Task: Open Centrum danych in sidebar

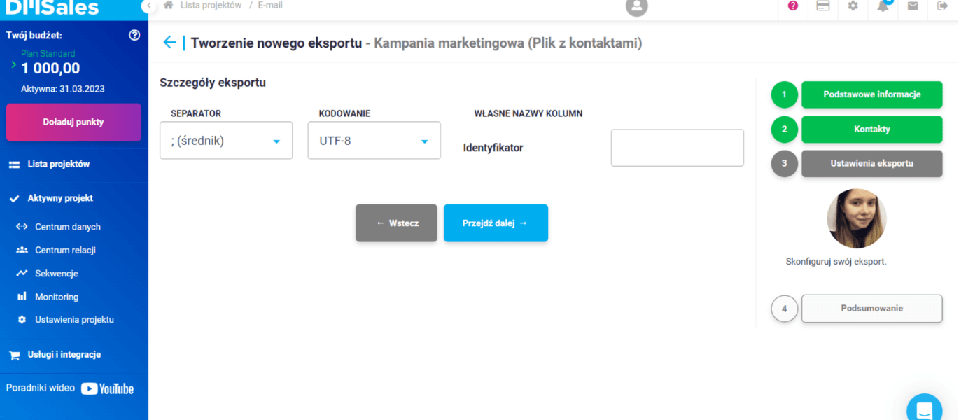Action: pos(68,227)
